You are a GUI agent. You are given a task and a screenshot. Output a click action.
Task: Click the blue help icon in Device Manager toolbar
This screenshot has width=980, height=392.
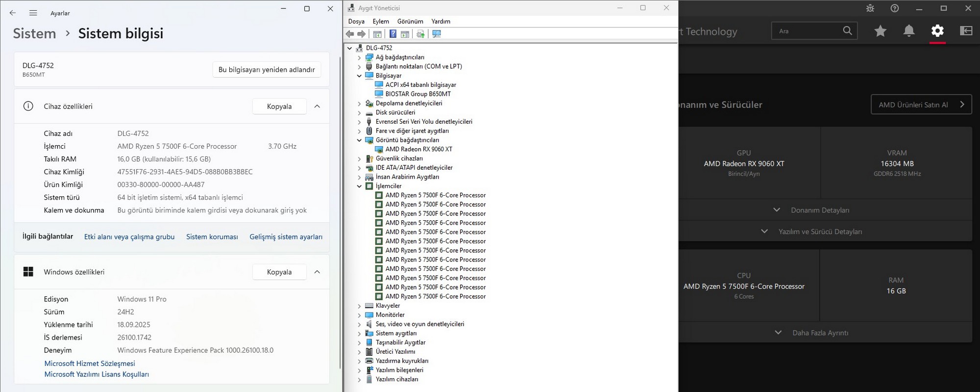click(392, 34)
